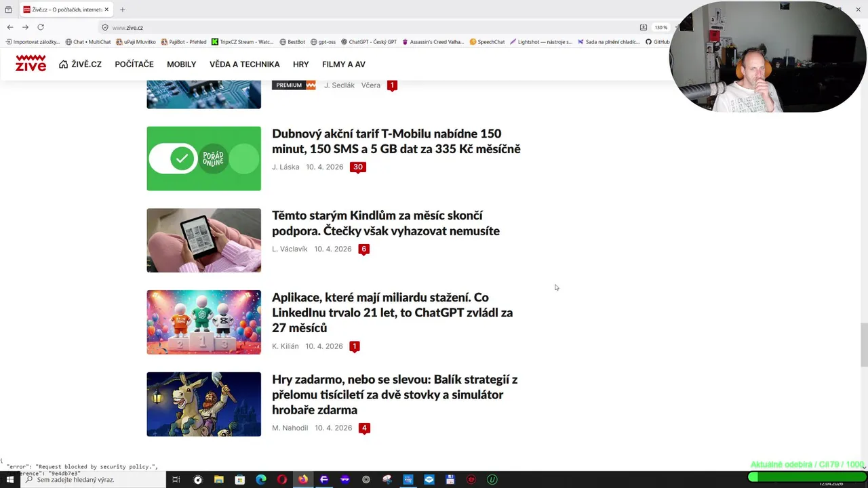Viewport: 868px width, 488px height.
Task: Open the circuit board article thumbnail
Action: click(x=203, y=94)
